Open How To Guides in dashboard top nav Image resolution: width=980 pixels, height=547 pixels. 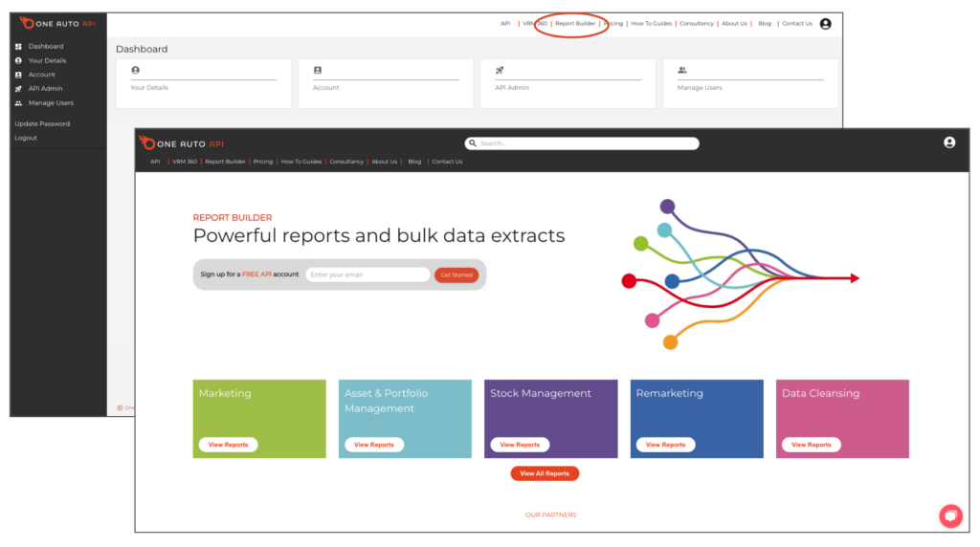point(651,24)
